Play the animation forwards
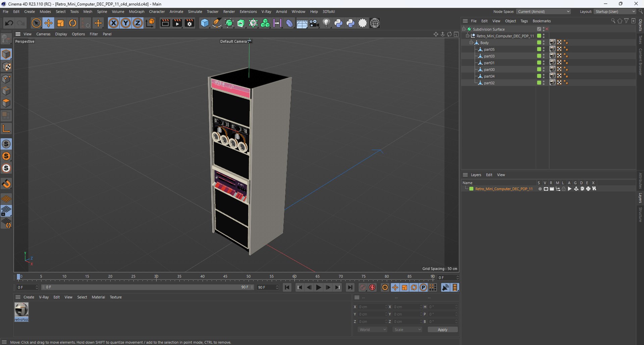The image size is (644, 345). tap(318, 287)
